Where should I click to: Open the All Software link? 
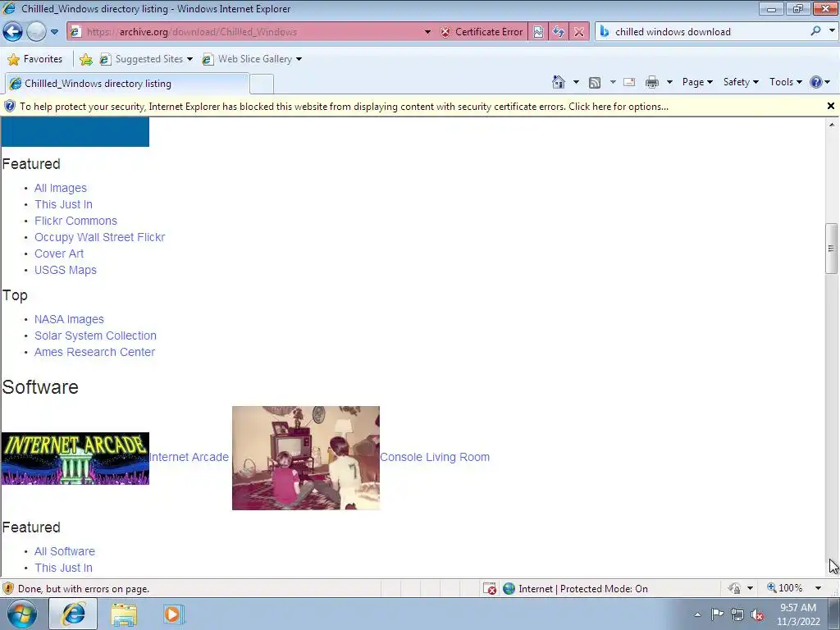click(65, 551)
